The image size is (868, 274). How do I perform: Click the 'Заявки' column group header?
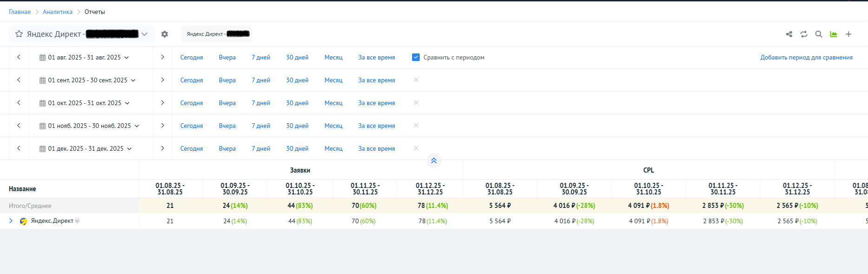coord(300,170)
